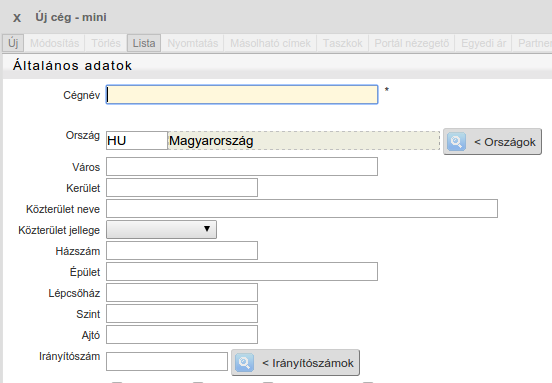Open the Országok lookup button
The height and width of the screenshot is (383, 552).
coord(492,142)
